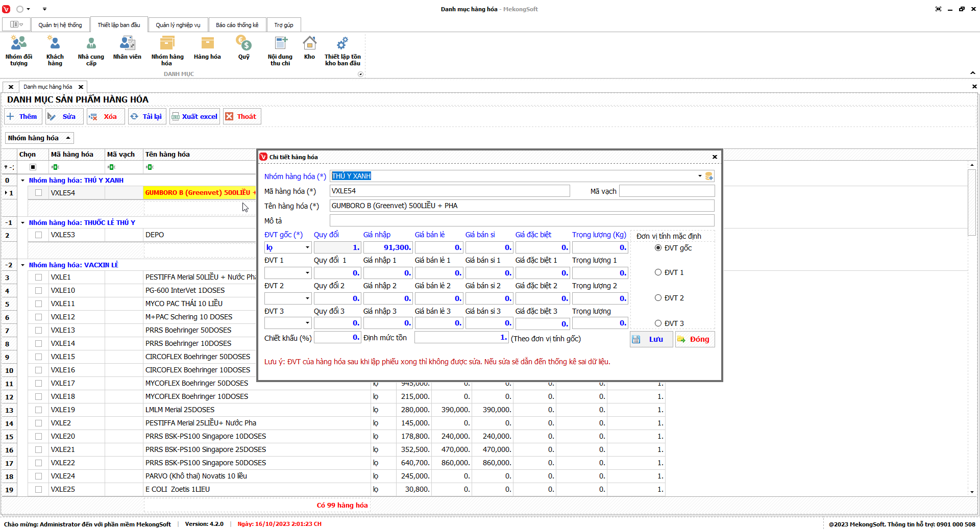Open Thiết lập tồn kho ban đầu
Viewport: 980px width, 530px height.
click(x=342, y=50)
